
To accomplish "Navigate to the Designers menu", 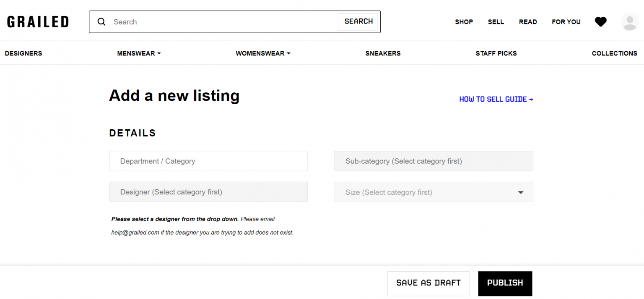I will pyautogui.click(x=23, y=53).
